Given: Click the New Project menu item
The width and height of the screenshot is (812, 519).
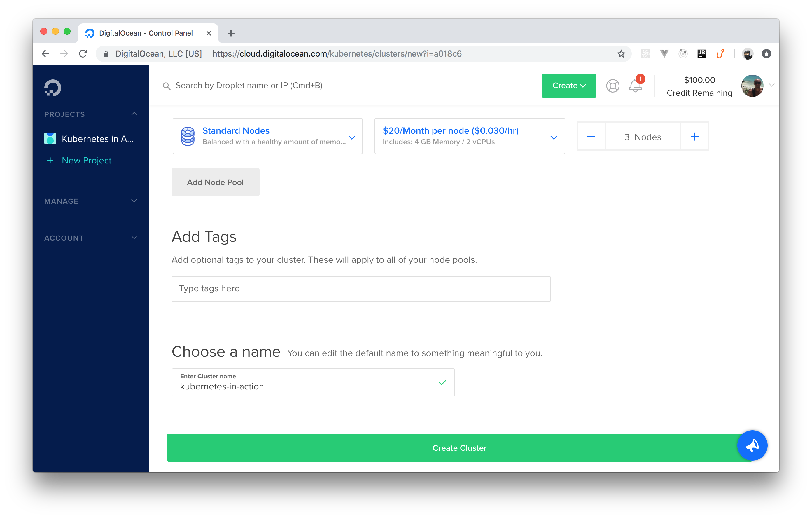Looking at the screenshot, I should (x=87, y=160).
